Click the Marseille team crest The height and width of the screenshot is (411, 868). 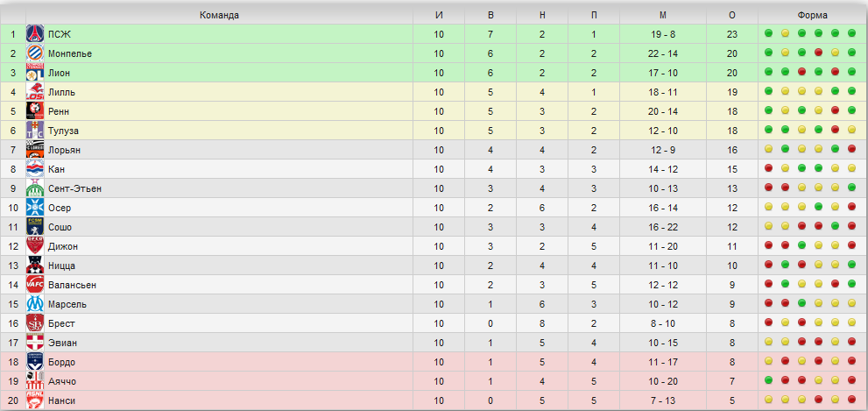[35, 304]
